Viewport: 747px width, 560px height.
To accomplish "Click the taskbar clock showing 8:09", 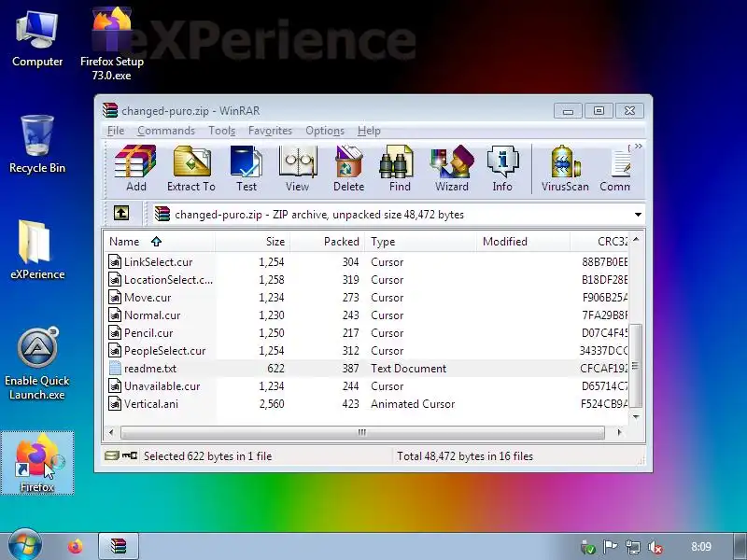I will [x=701, y=547].
